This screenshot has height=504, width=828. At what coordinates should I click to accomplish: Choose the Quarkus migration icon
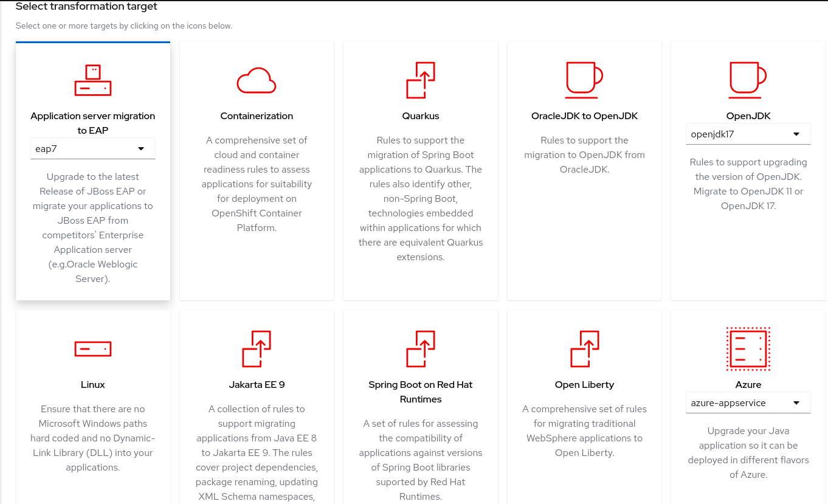pyautogui.click(x=421, y=80)
